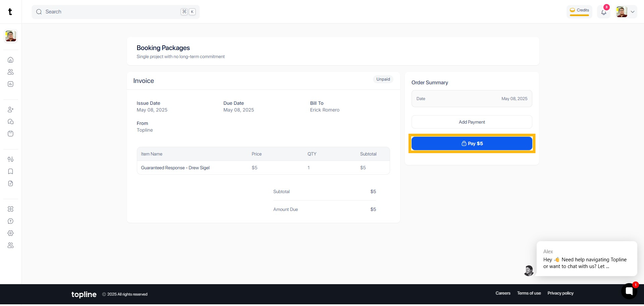Open the people icon below Home

[x=11, y=72]
